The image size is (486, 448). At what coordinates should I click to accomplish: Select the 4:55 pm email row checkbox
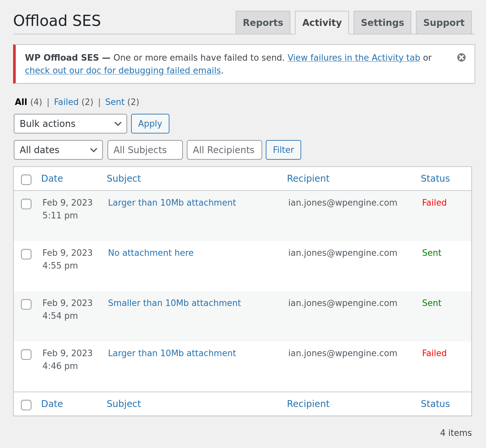tap(26, 254)
